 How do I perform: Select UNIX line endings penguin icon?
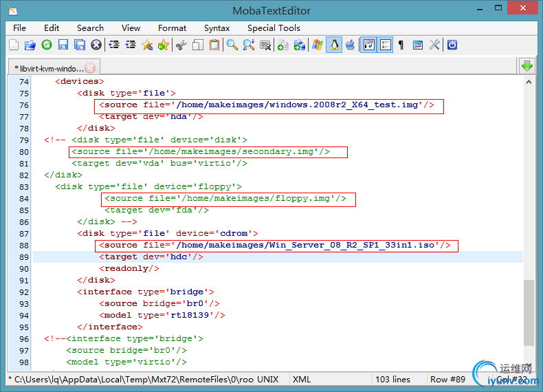point(334,45)
